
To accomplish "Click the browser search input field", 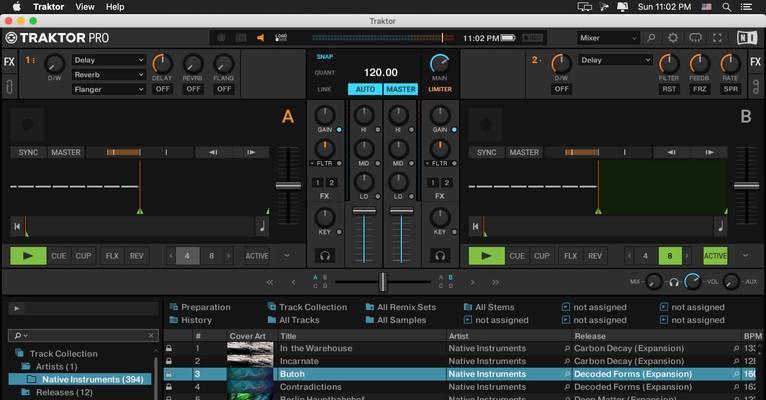I will click(84, 336).
